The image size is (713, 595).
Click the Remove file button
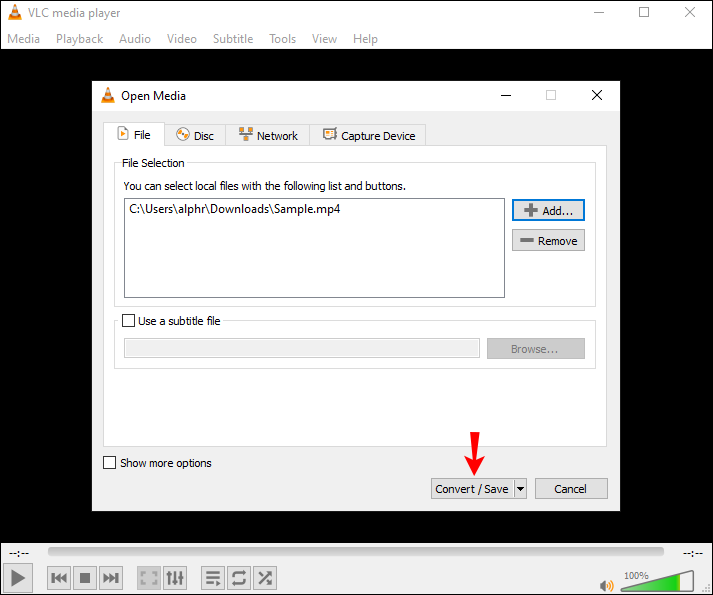[x=548, y=241]
